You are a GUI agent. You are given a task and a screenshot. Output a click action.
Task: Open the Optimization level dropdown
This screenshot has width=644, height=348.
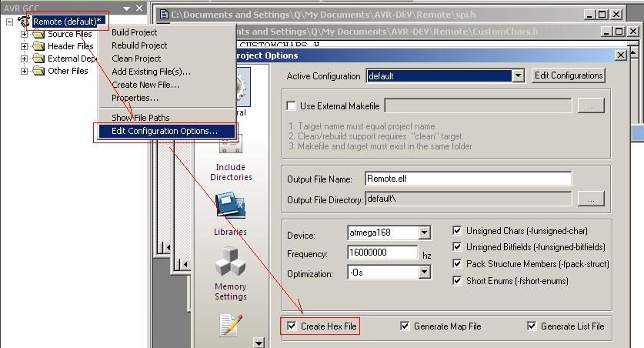coord(425,272)
